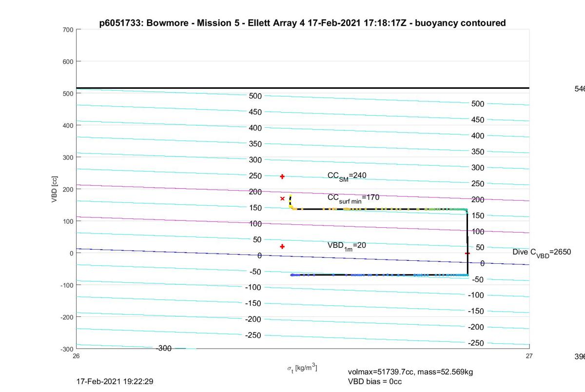585x392 pixels.
Task: Click the red x marker beside CC surf min
Action: (282, 198)
